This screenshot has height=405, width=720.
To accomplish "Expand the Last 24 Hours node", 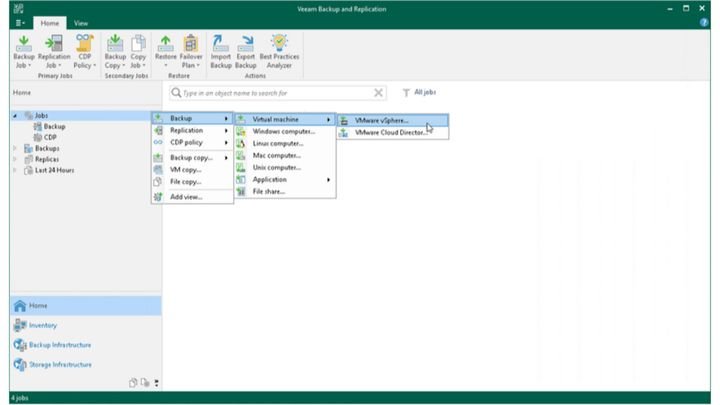I will [15, 170].
